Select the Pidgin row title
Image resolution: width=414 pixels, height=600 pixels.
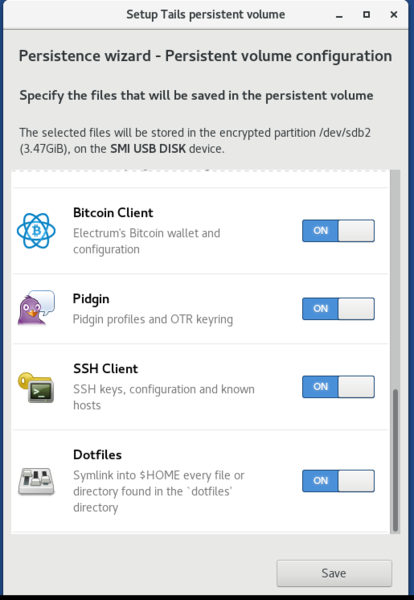coord(91,299)
